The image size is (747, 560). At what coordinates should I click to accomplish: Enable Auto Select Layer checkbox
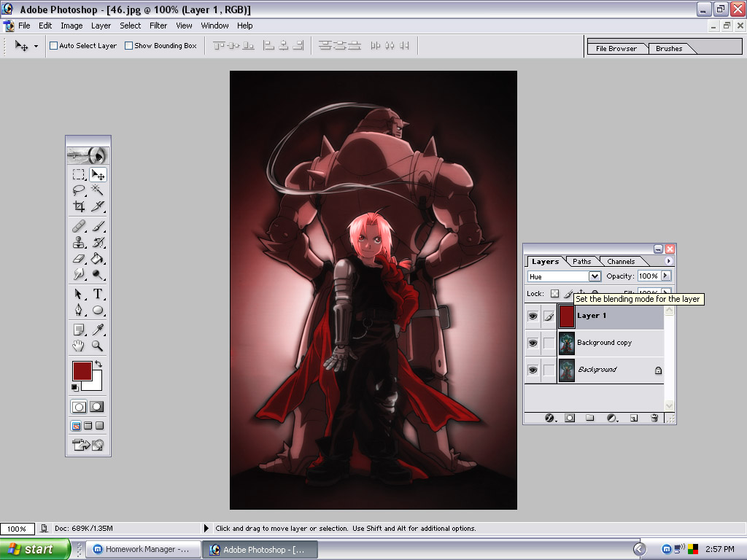pos(54,46)
